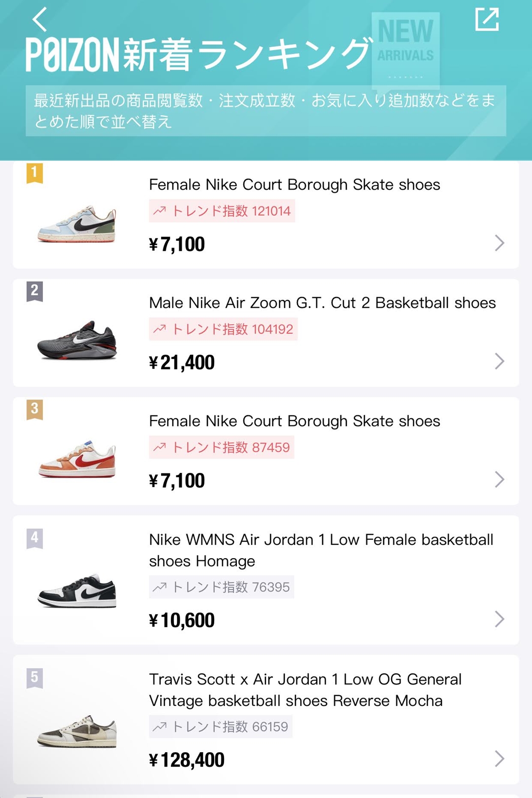Image resolution: width=532 pixels, height=798 pixels.
Task: Tap the ¥128,400 price
Action: 187,760
